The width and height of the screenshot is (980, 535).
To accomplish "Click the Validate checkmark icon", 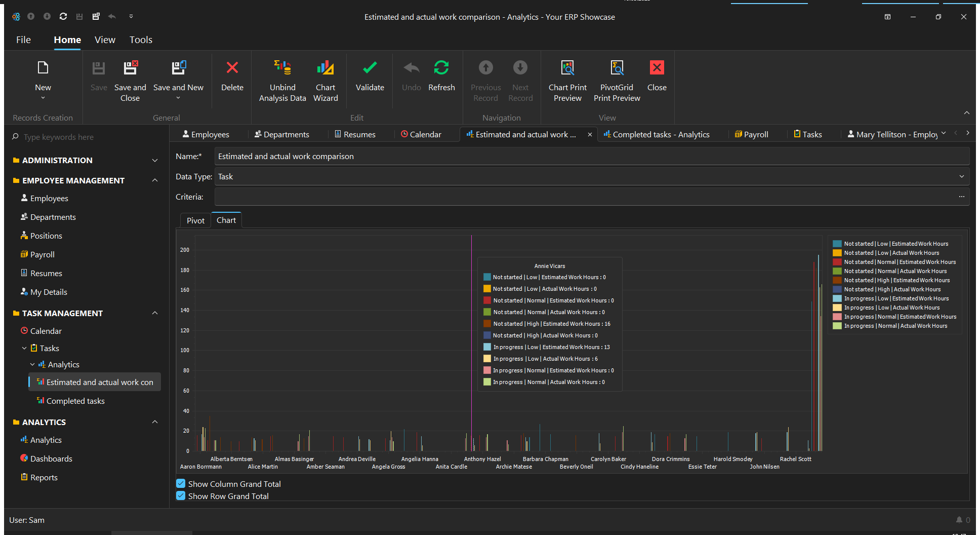I will (x=370, y=68).
